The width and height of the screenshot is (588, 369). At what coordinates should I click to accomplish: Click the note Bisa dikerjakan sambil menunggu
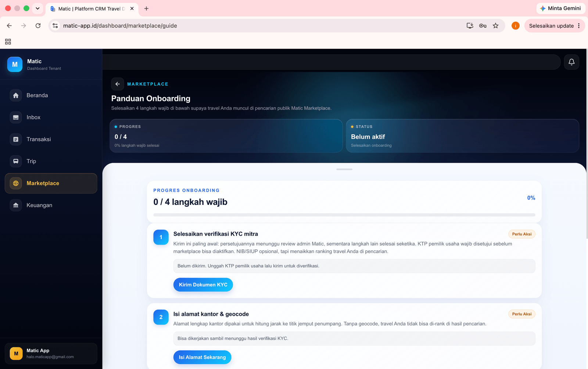354,339
